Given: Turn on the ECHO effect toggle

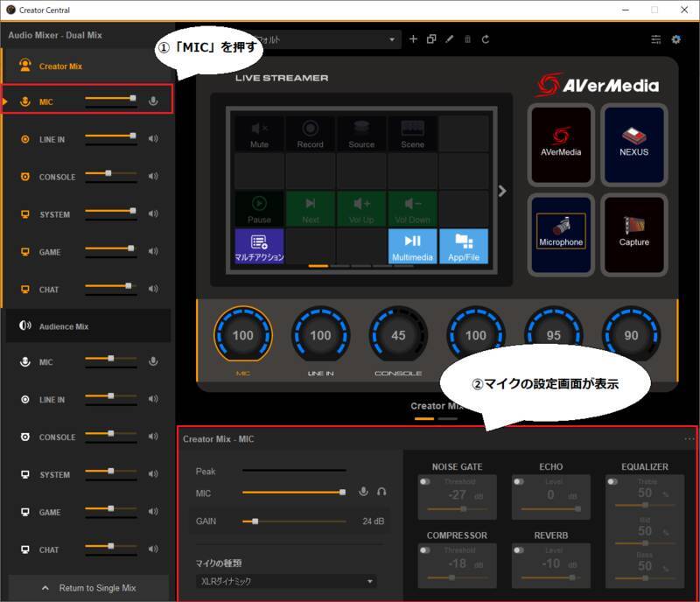Looking at the screenshot, I should (x=519, y=481).
